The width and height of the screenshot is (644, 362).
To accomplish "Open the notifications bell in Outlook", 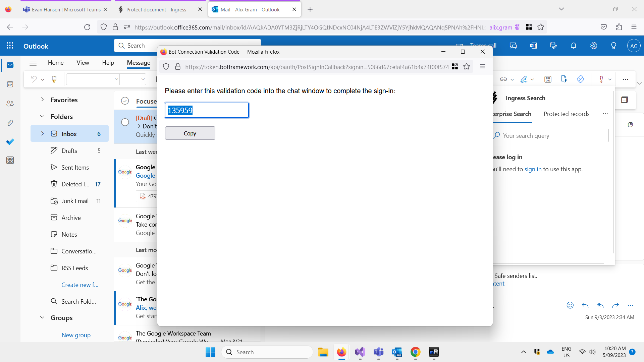I will (573, 46).
